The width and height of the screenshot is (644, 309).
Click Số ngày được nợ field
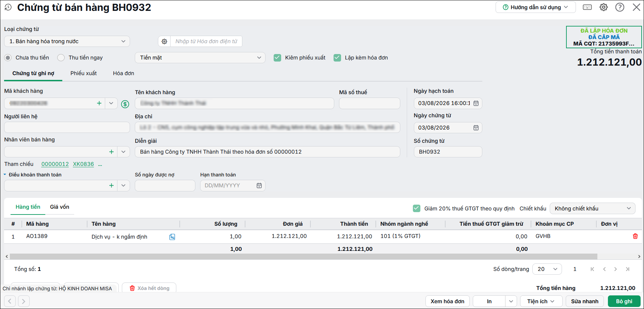click(x=165, y=186)
